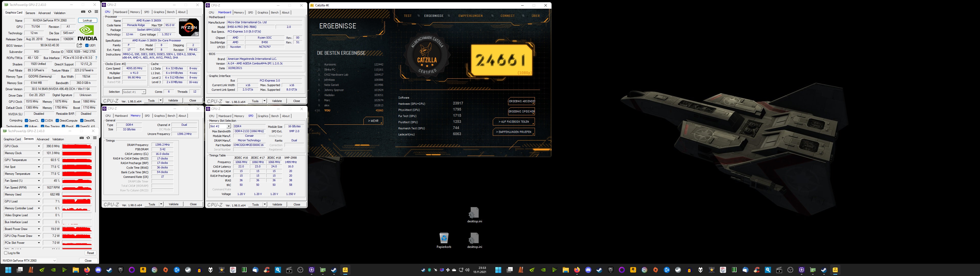Open the Bench tab in CPU-Z CPU window
Image resolution: width=980 pixels, height=276 pixels.
tap(171, 12)
